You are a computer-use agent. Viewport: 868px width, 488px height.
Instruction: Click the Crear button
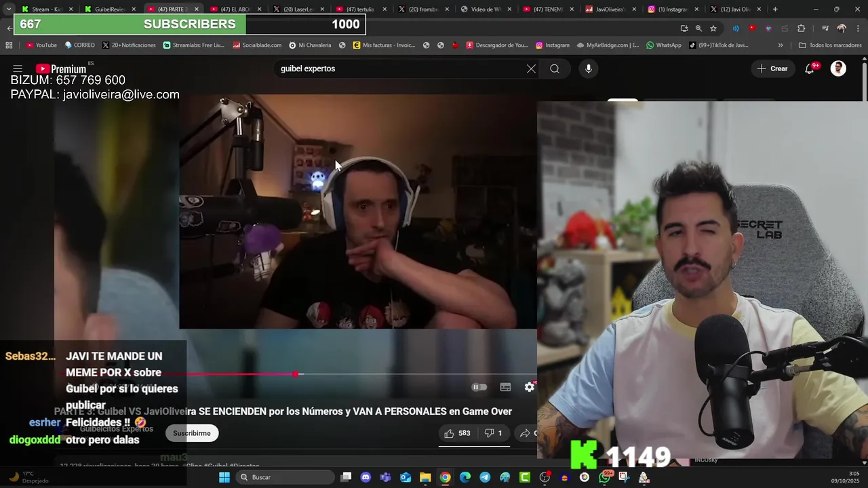coord(772,68)
